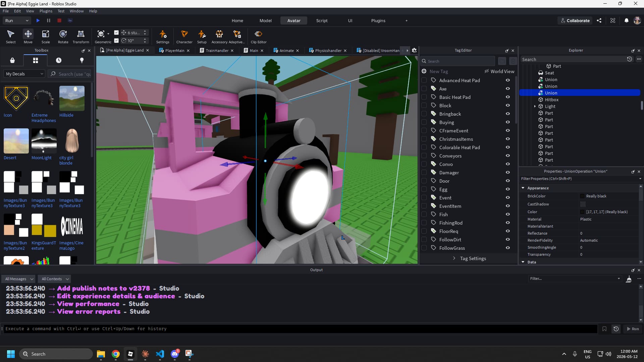Check the Axe tag checkbox
The image size is (644, 362).
[x=424, y=89]
